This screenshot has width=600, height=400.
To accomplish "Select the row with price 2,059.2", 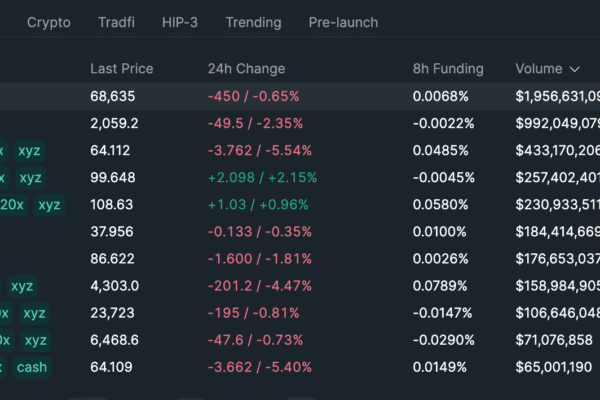I will pos(300,124).
